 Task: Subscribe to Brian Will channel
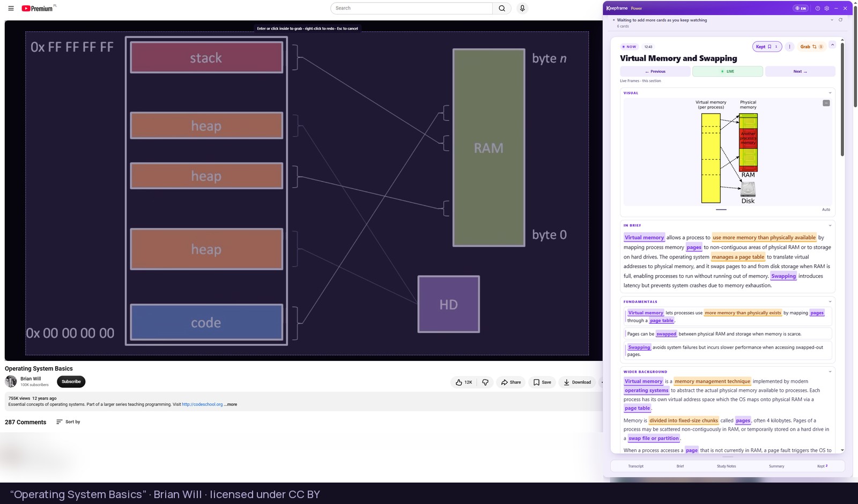point(71,382)
